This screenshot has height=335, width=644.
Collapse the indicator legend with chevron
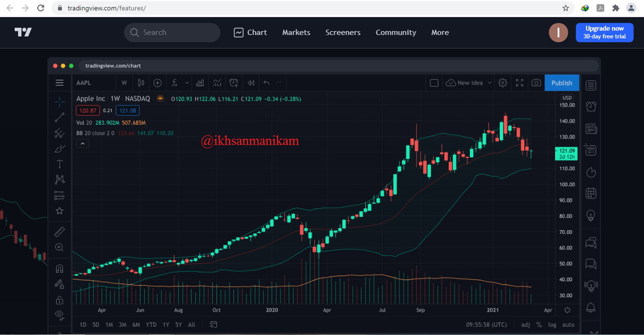[83, 144]
